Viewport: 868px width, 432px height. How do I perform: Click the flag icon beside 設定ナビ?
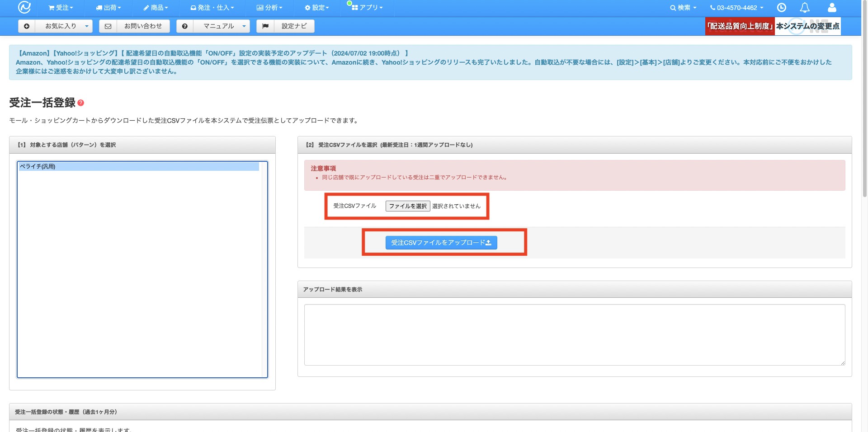pyautogui.click(x=265, y=26)
